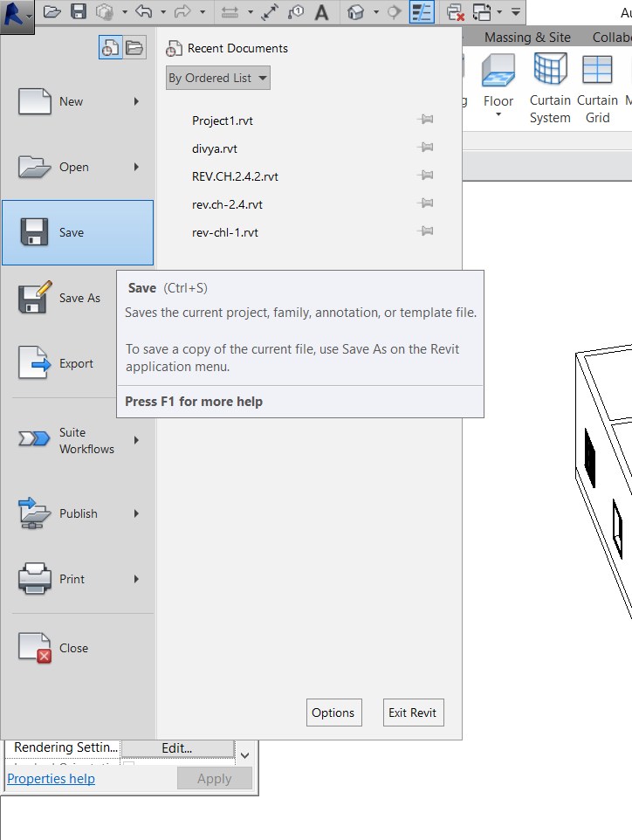Image resolution: width=632 pixels, height=840 pixels.
Task: Select the Section tool icon
Action: [395, 12]
